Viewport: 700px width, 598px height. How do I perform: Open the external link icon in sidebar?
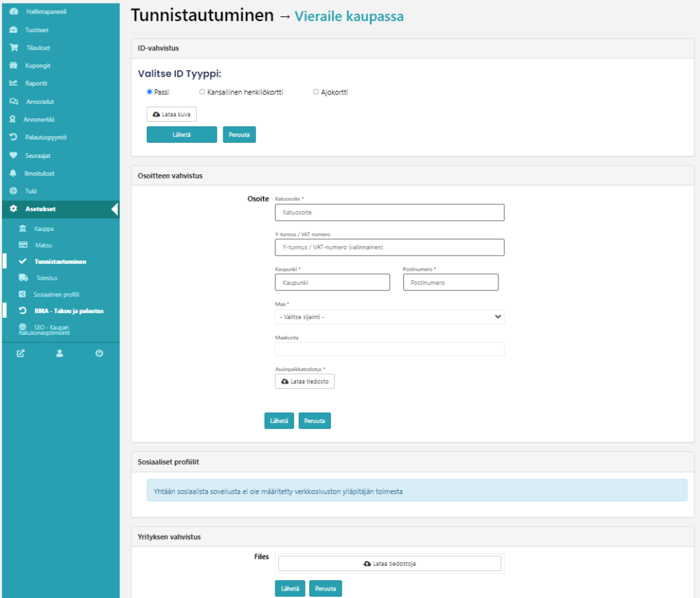click(21, 353)
